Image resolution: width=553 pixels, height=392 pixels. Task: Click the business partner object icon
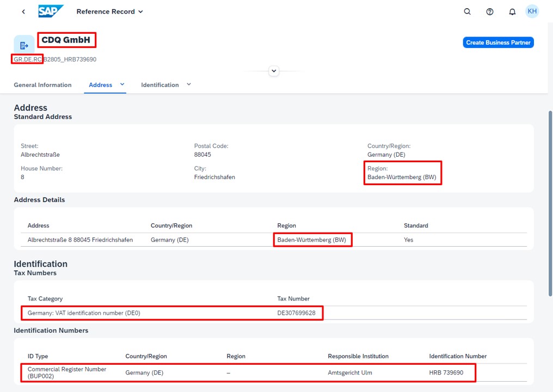click(24, 45)
